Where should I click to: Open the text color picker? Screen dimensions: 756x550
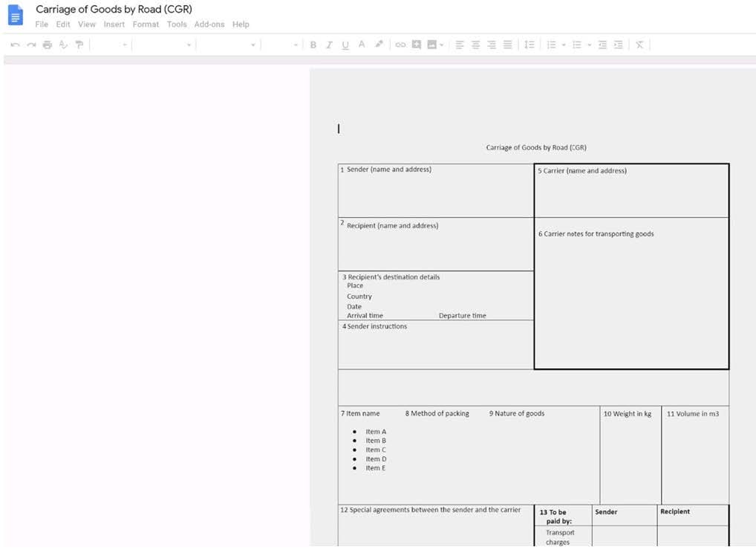[x=362, y=45]
